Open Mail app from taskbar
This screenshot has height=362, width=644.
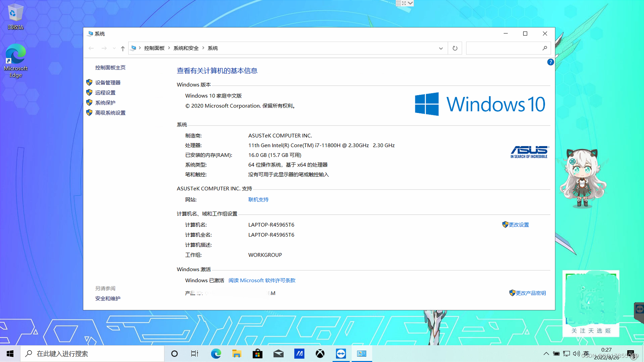[278, 353]
